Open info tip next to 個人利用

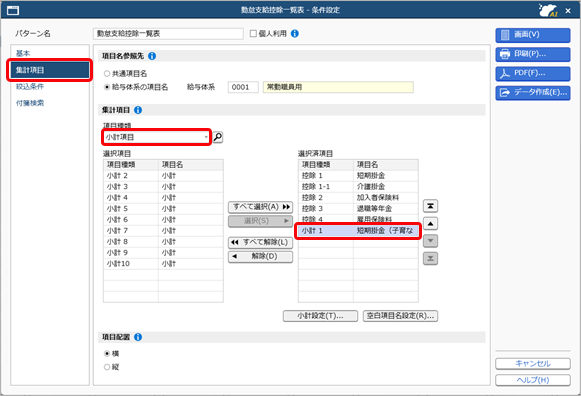(295, 34)
